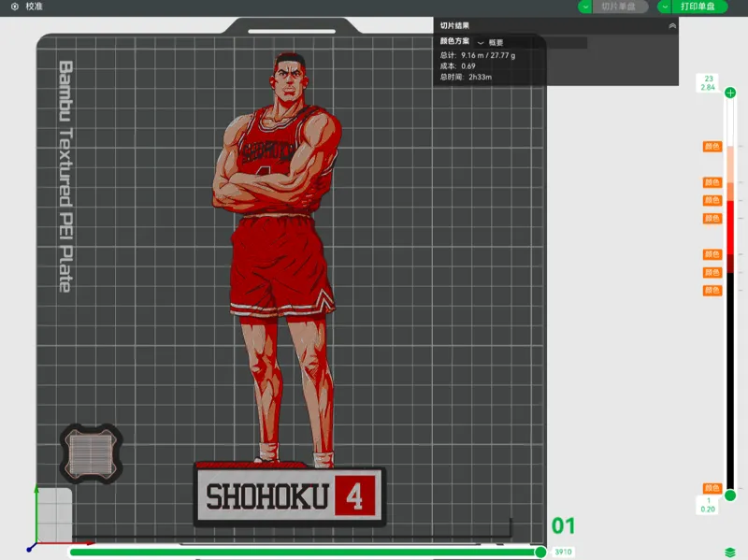Click the 成本: 0.69 line
Screen dimensions: 748x560
(x=457, y=66)
